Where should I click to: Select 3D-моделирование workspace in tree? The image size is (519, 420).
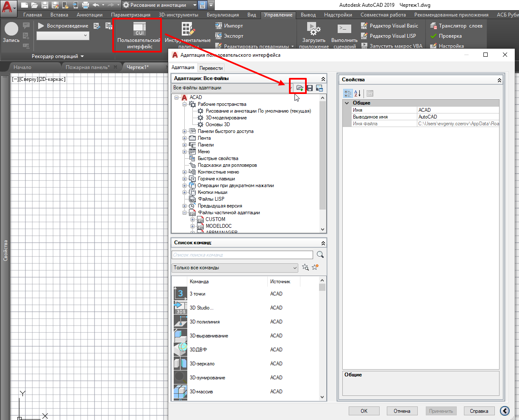coord(226,118)
